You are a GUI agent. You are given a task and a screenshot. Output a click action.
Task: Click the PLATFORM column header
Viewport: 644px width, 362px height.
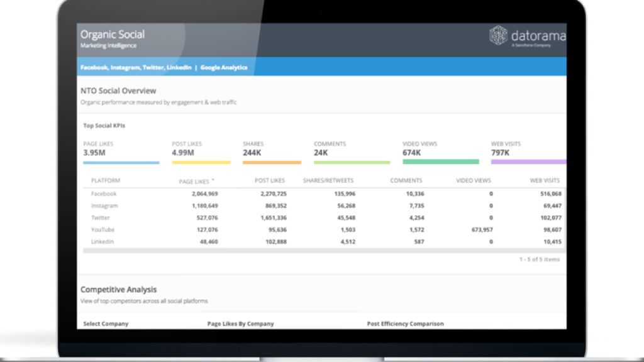tap(105, 181)
